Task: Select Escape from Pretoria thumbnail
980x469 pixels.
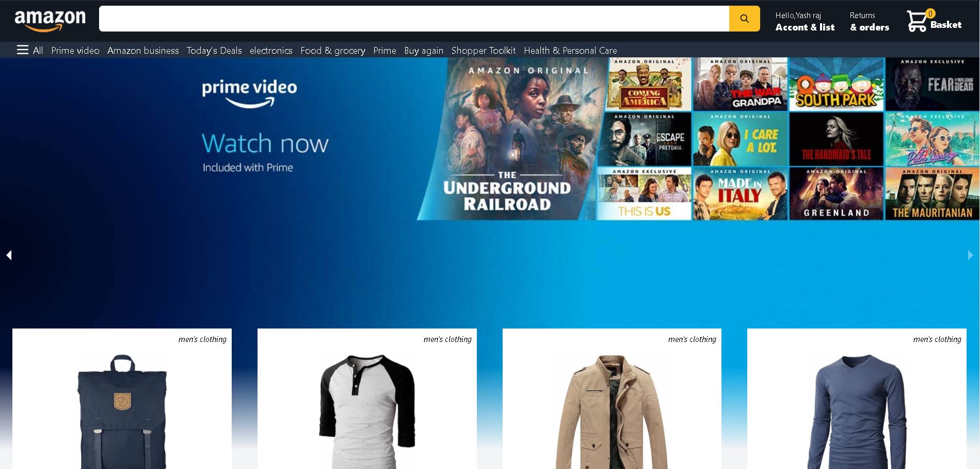Action: 645,139
